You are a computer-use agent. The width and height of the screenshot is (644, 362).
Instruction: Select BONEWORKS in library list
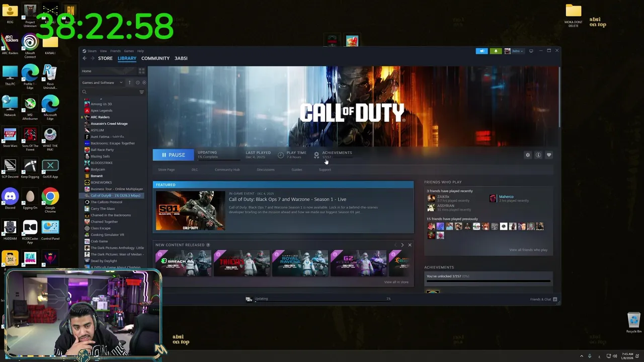pos(101,183)
